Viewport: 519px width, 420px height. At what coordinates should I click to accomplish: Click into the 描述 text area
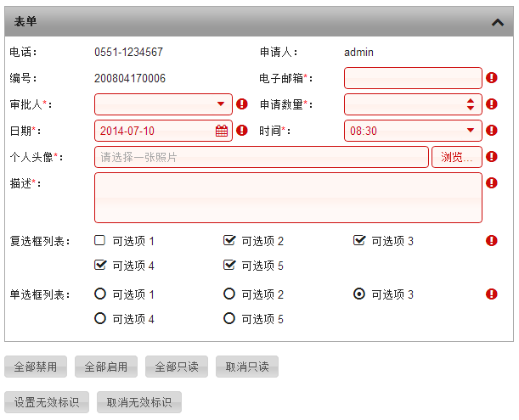[288, 198]
